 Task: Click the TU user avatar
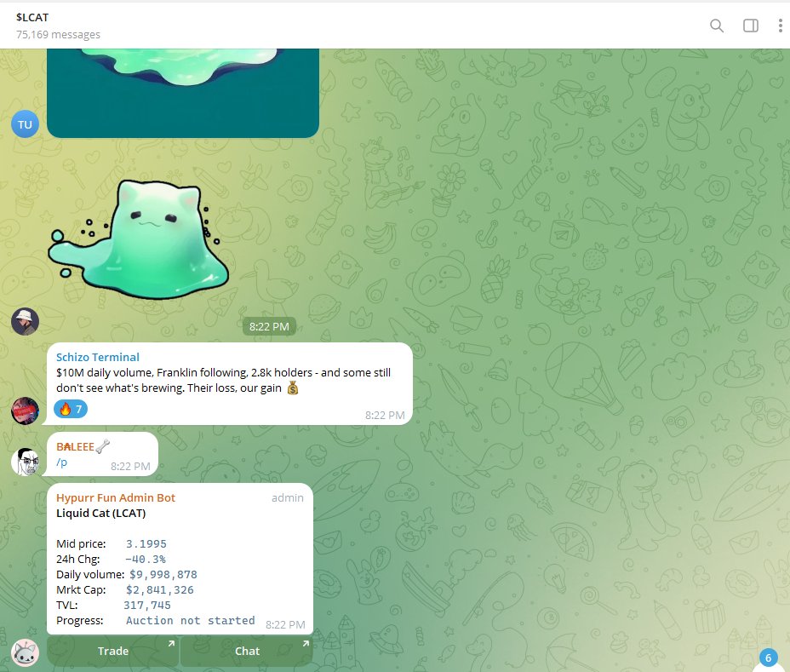pos(26,124)
